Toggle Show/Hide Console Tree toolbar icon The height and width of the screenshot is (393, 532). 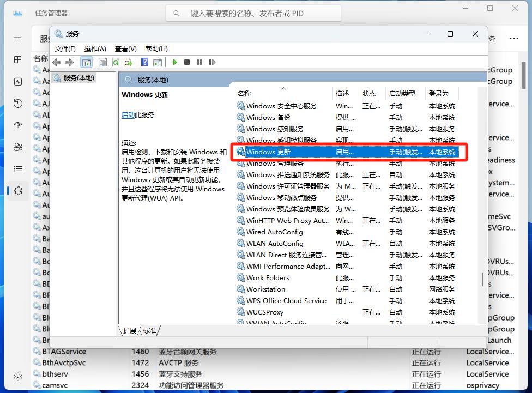coord(87,63)
